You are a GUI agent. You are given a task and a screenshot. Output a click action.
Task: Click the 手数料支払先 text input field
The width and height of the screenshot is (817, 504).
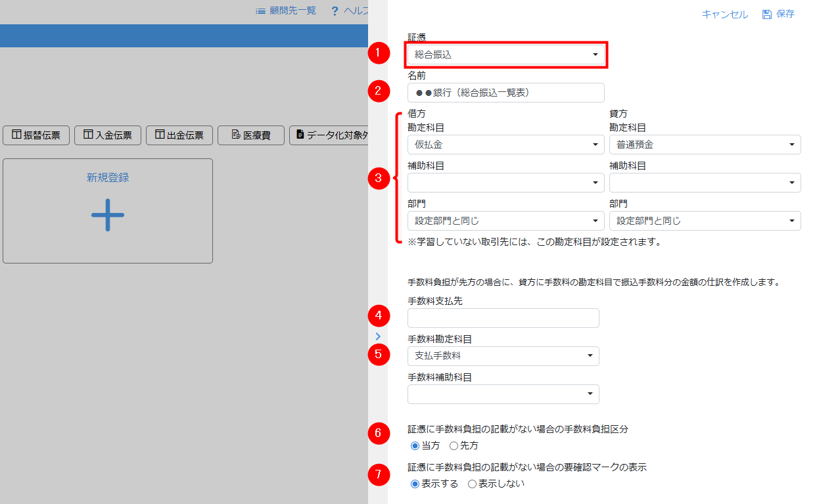(503, 318)
